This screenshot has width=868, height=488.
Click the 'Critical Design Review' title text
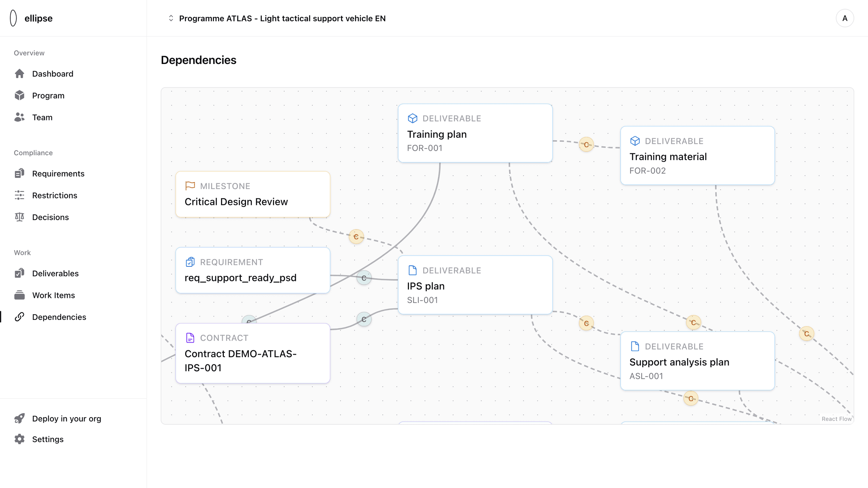[236, 202]
